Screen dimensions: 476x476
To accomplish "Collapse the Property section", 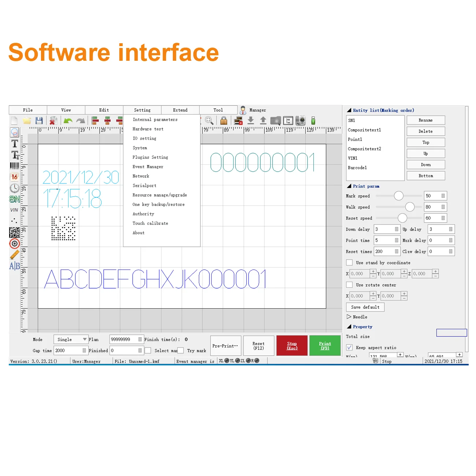I will tap(349, 327).
